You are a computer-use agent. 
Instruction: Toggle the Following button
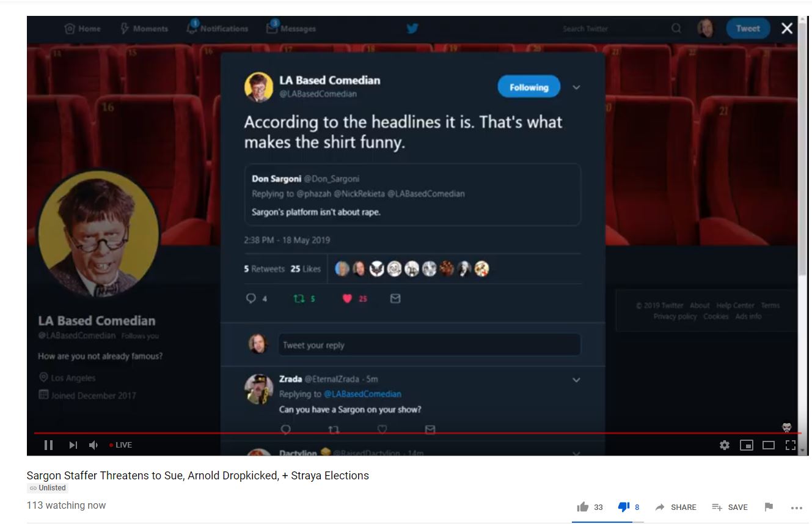tap(529, 87)
